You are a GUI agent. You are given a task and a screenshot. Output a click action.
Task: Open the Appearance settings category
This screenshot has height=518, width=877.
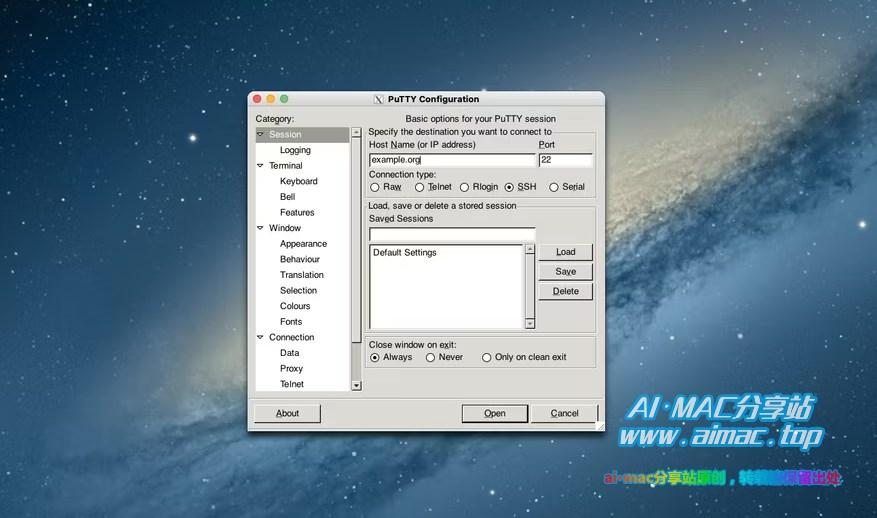pos(303,244)
